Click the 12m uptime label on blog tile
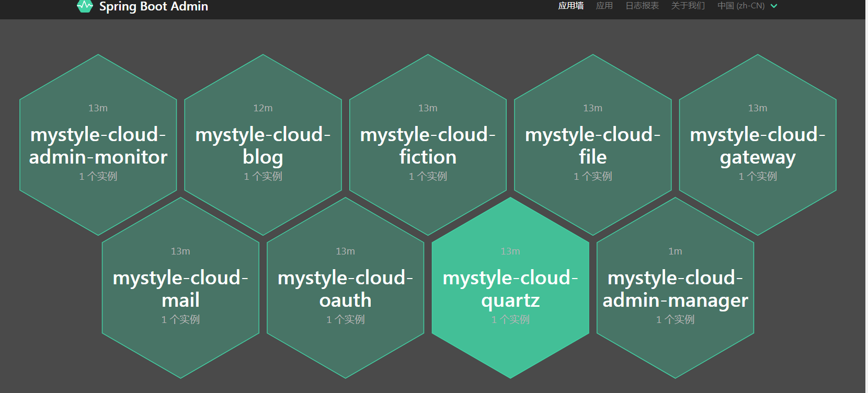 263,108
